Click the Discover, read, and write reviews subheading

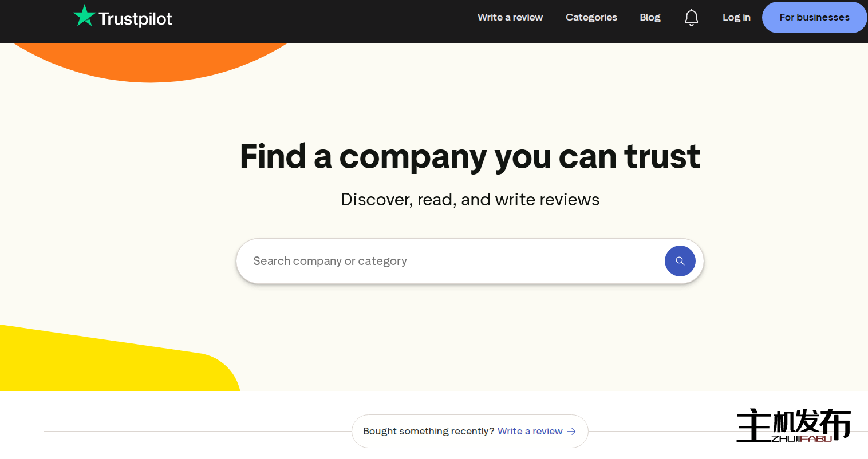[x=469, y=200]
